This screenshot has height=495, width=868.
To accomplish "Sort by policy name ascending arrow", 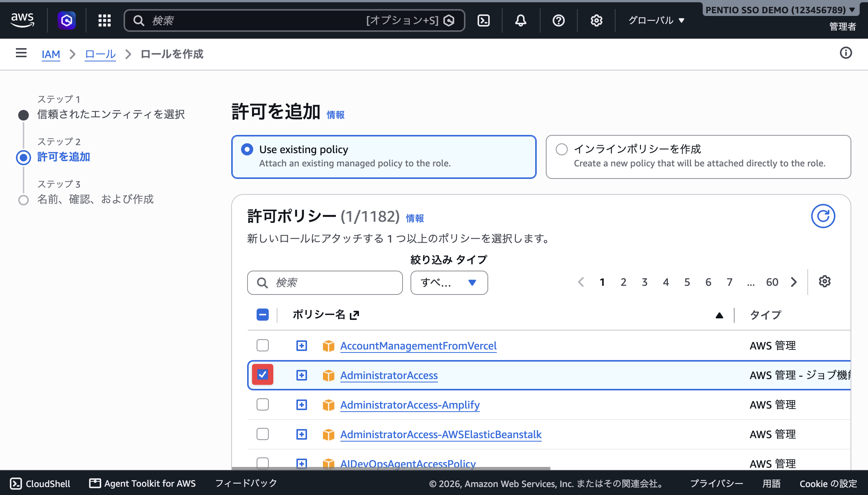I will (x=719, y=315).
